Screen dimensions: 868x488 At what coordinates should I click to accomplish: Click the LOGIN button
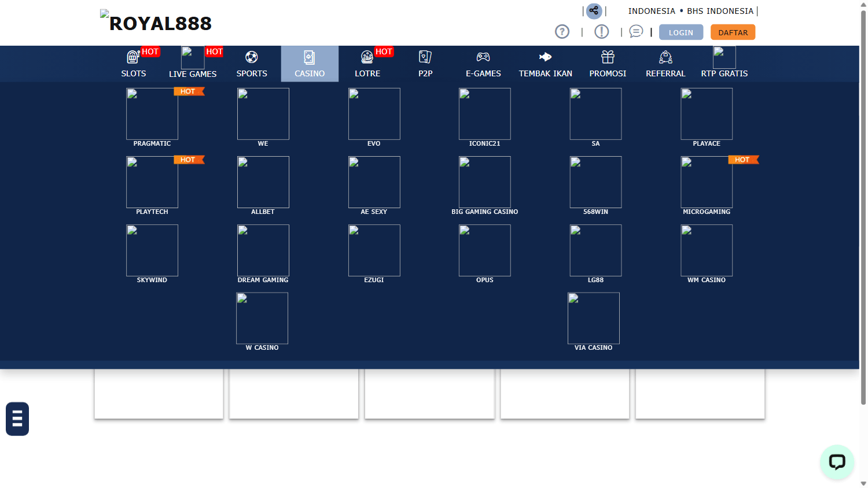click(x=681, y=32)
